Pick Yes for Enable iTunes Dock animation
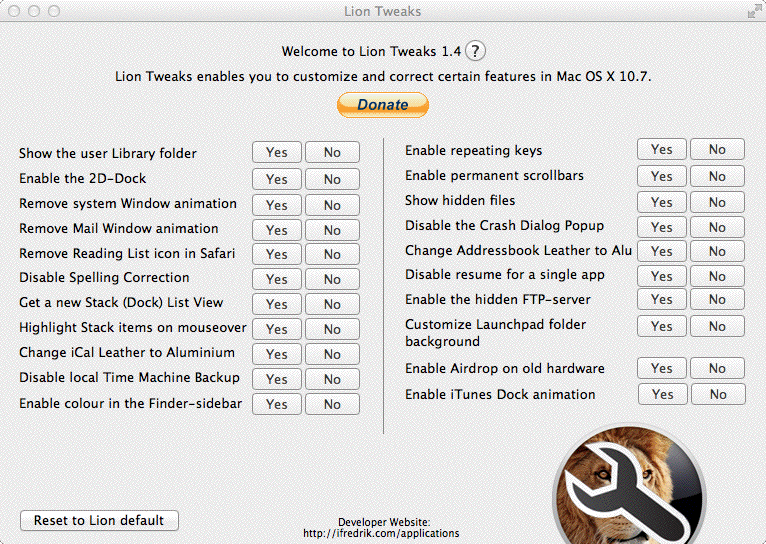766x544 pixels. click(662, 394)
